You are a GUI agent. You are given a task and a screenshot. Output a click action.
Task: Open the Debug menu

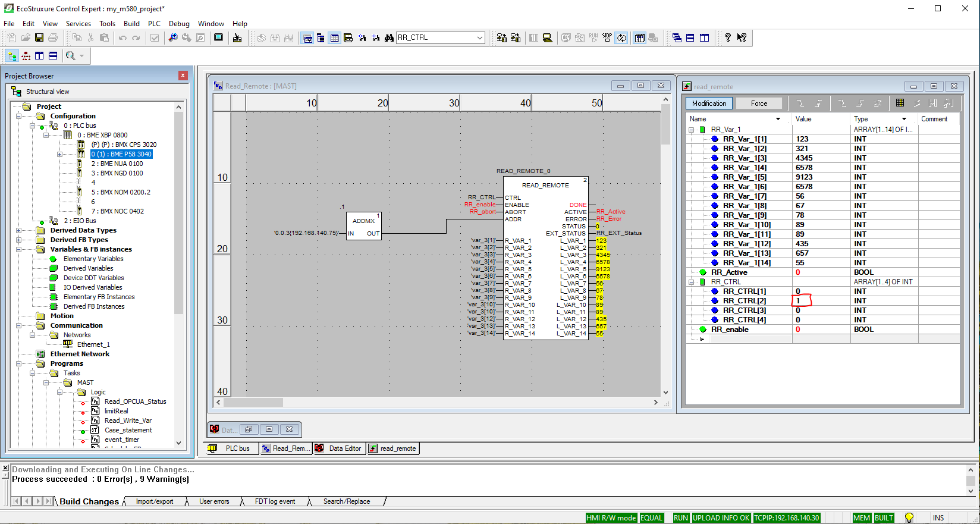(179, 24)
